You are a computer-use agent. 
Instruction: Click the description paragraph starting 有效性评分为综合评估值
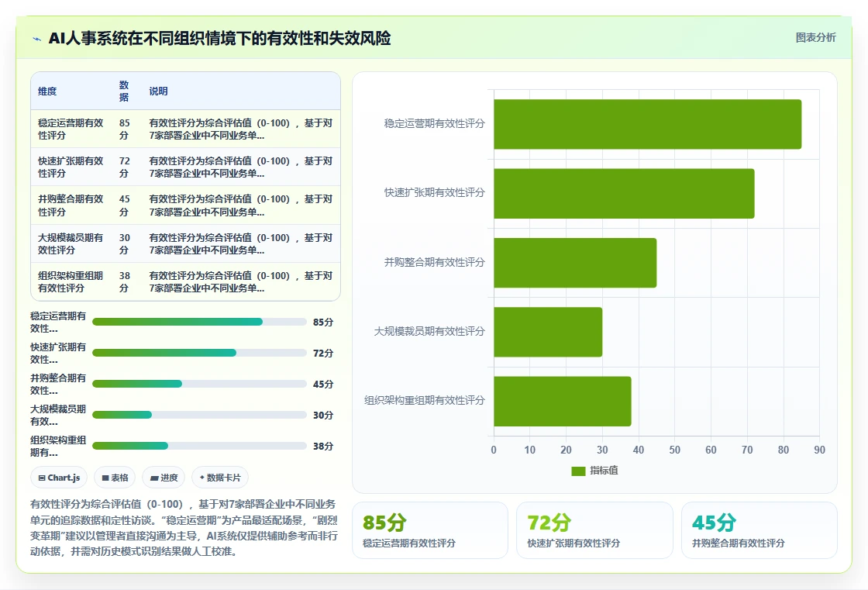pos(184,527)
